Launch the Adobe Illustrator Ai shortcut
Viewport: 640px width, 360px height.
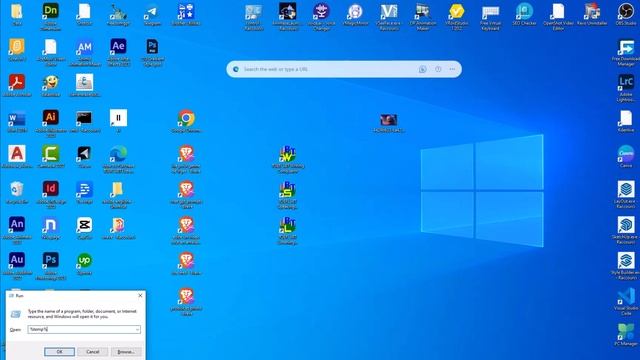pyautogui.click(x=51, y=118)
